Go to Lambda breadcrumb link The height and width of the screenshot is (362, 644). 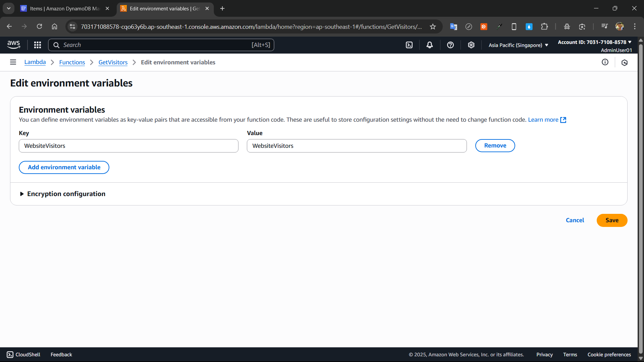pyautogui.click(x=35, y=62)
